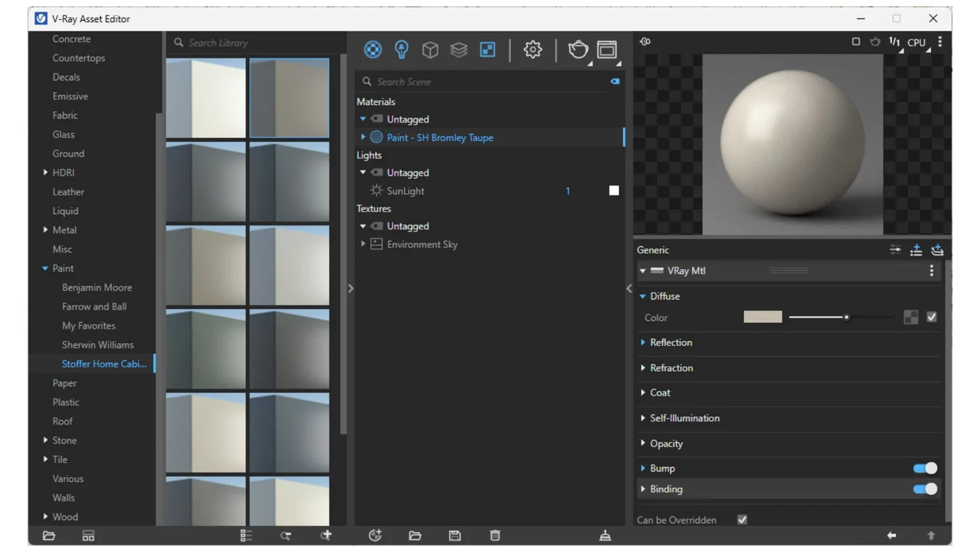Purge unused assets with the broom icon
The image size is (980, 552).
pos(605,535)
